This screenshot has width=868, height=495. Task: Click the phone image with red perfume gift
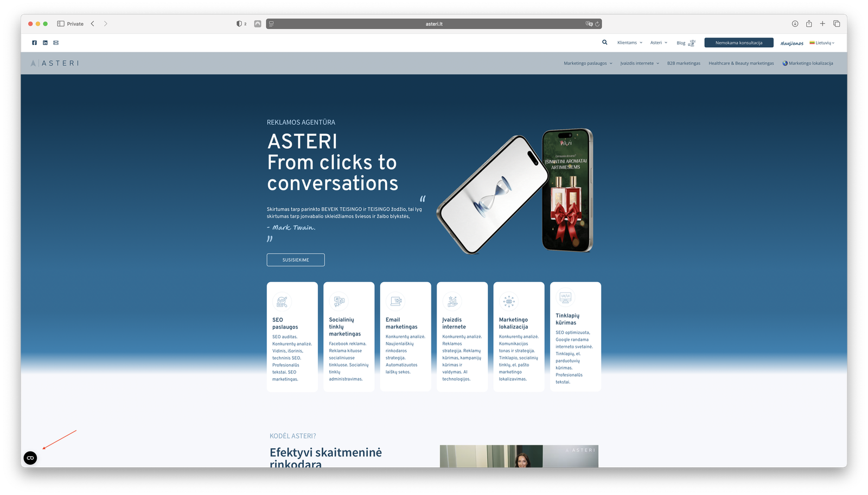click(x=567, y=191)
